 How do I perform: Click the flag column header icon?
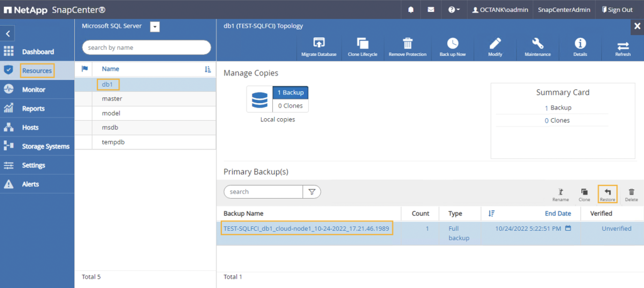click(85, 69)
